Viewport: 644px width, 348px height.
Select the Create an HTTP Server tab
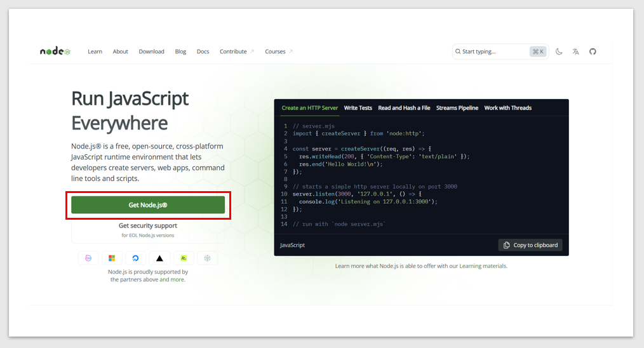310,108
